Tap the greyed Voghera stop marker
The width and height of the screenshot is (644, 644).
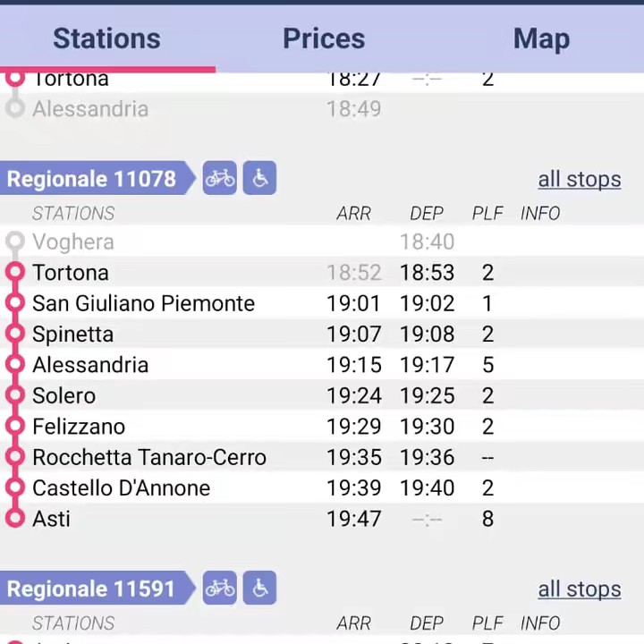tap(15, 241)
